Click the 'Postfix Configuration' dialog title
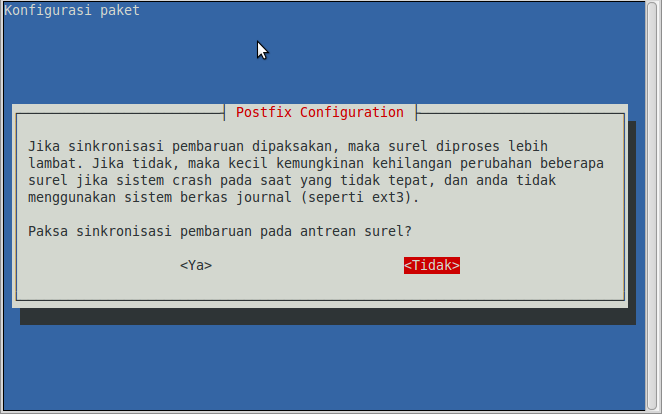Viewport: 662px width, 414px height. (x=320, y=112)
